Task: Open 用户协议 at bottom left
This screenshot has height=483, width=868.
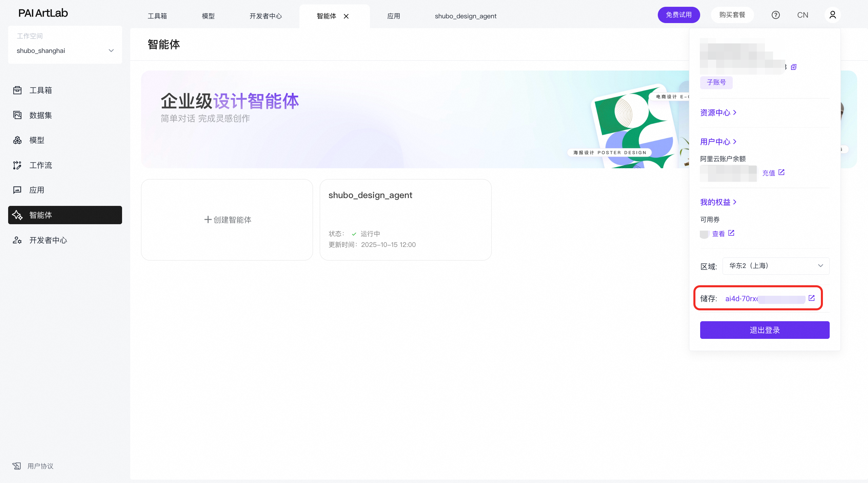Action: [x=40, y=466]
